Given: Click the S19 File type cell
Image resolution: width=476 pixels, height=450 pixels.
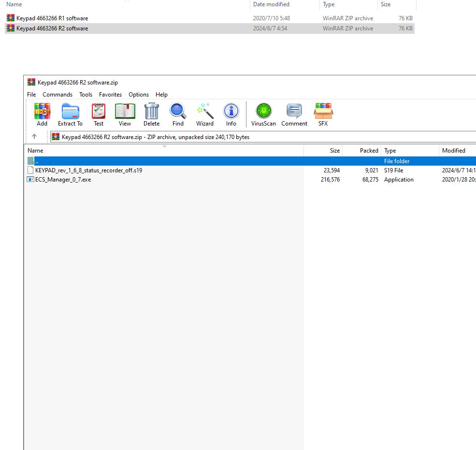Looking at the screenshot, I should pyautogui.click(x=394, y=170).
